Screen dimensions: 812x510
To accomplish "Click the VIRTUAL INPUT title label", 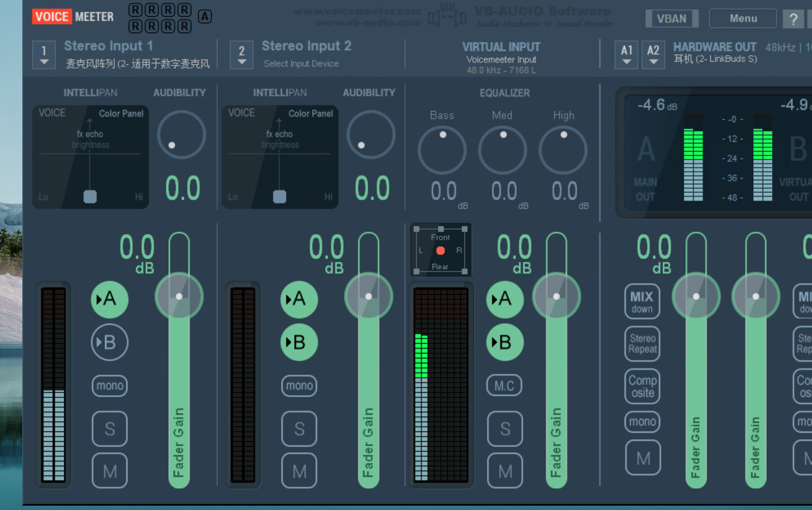I will pyautogui.click(x=501, y=47).
